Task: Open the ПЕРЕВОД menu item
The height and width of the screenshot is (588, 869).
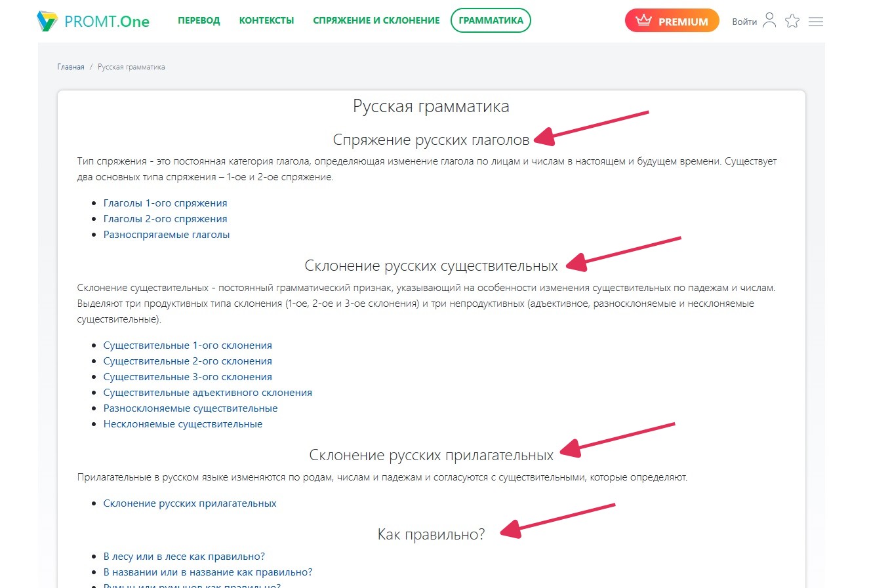Action: click(199, 20)
